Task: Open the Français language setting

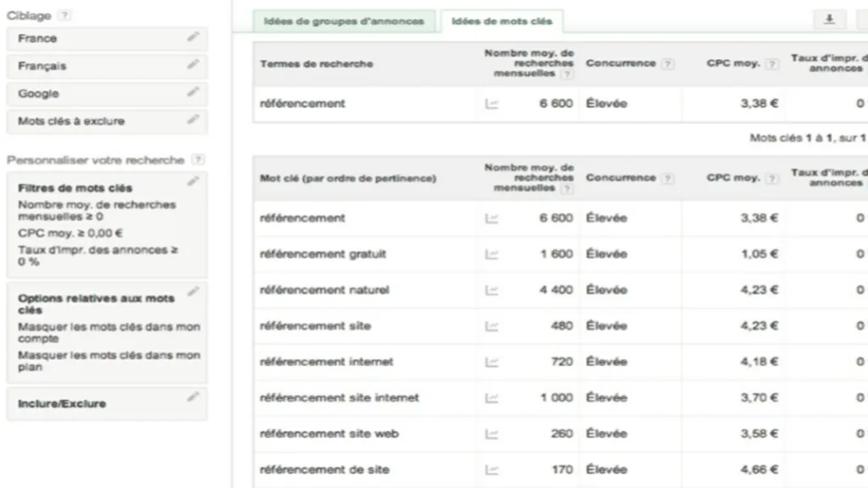Action: click(x=107, y=66)
